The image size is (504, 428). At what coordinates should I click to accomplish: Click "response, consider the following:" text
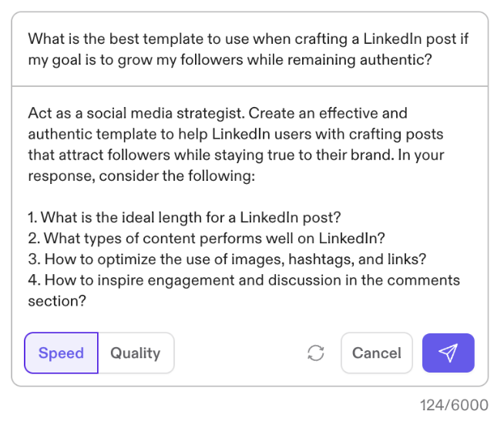[x=141, y=176]
